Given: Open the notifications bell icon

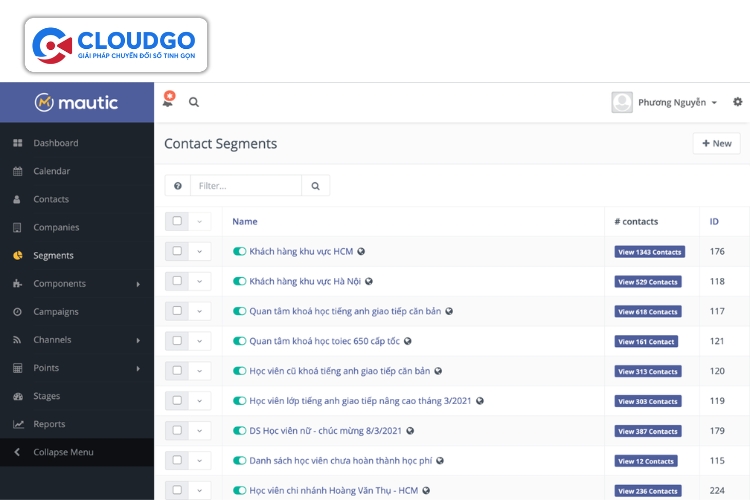Looking at the screenshot, I should 168,101.
